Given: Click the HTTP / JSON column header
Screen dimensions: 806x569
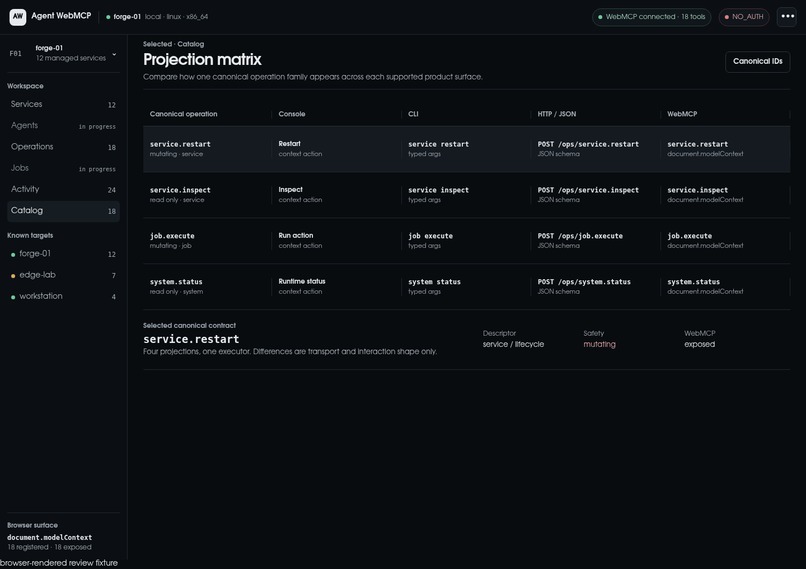Looking at the screenshot, I should (557, 114).
